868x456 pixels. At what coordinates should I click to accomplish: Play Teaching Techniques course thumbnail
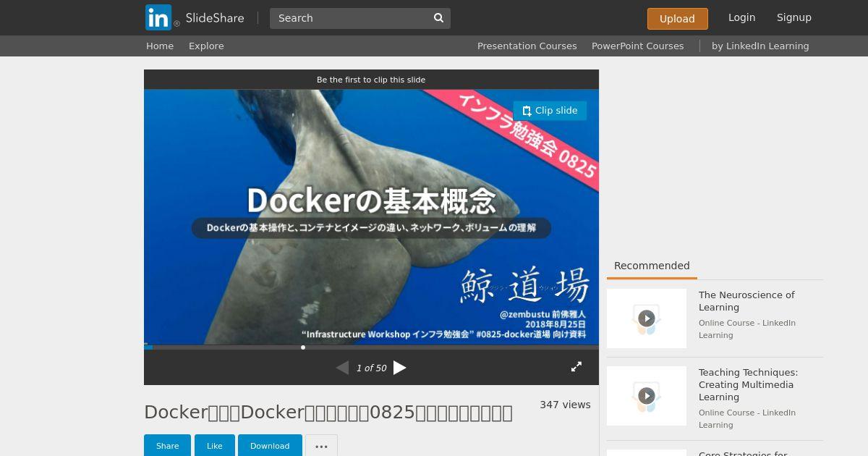point(647,396)
